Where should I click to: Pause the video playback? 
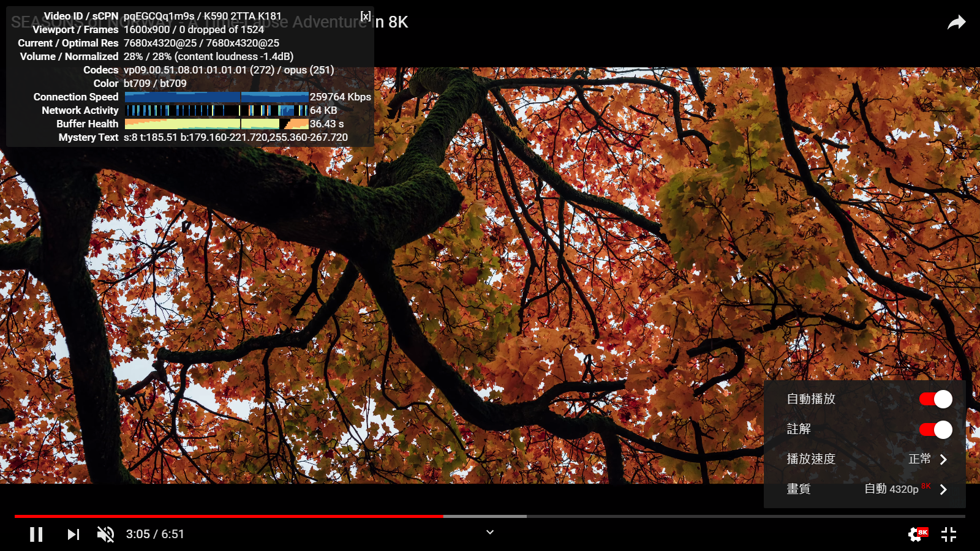[x=36, y=534]
